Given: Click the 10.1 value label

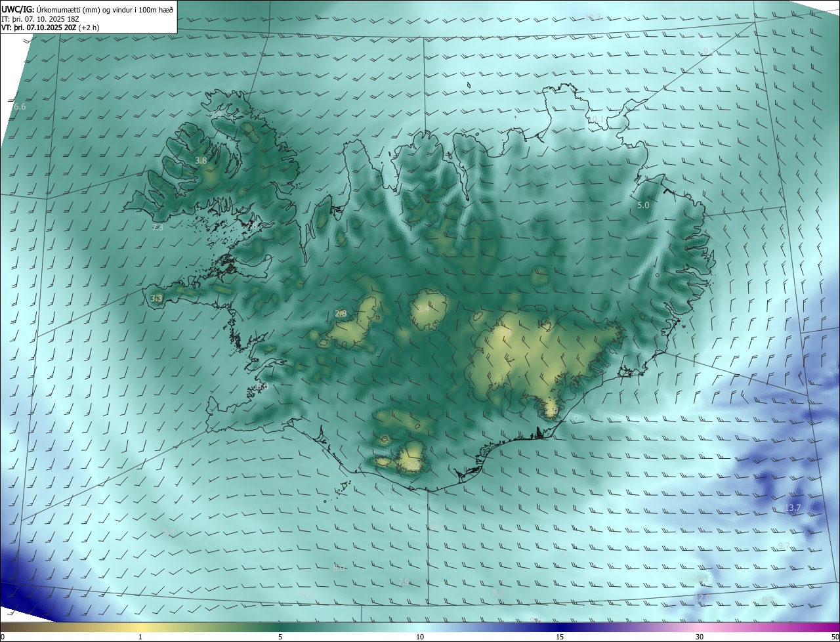Looking at the screenshot, I should click(595, 119).
